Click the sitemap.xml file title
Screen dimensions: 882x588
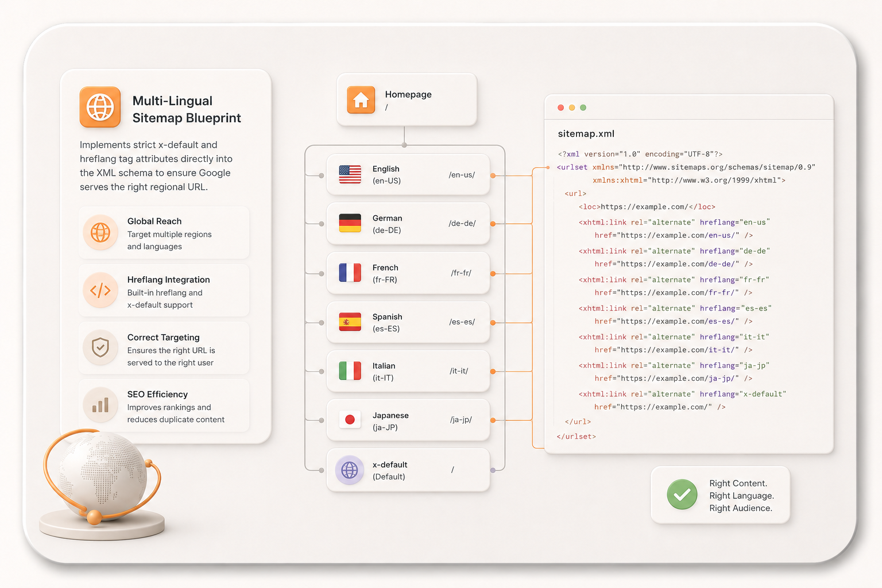point(586,134)
